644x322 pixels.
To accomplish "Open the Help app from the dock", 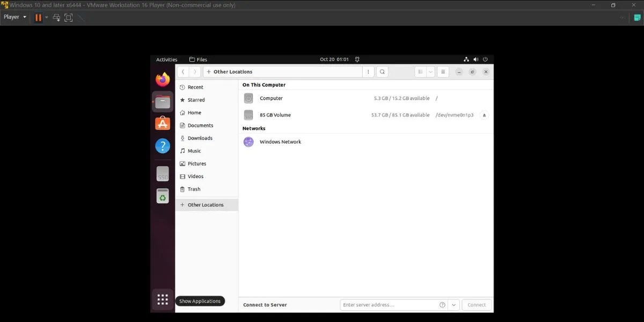I will click(162, 145).
